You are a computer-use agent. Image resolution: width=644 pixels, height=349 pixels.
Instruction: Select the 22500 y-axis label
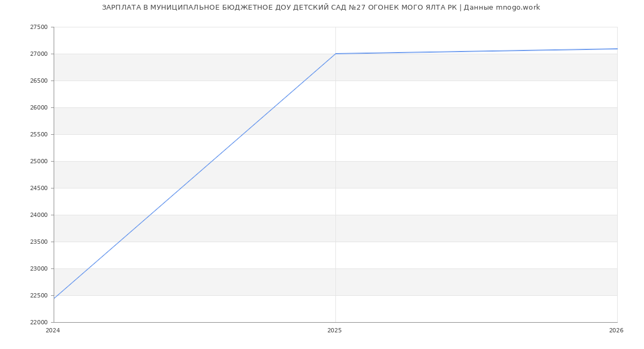(39, 295)
